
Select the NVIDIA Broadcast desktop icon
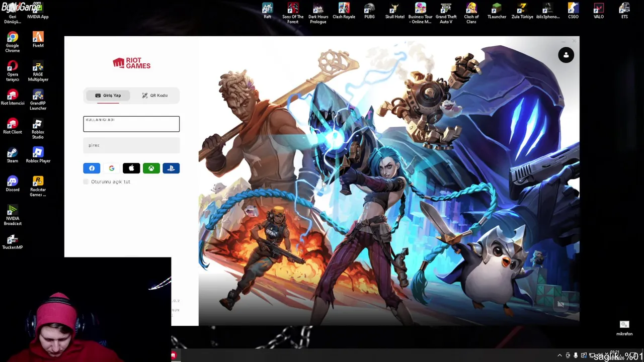[x=13, y=215]
